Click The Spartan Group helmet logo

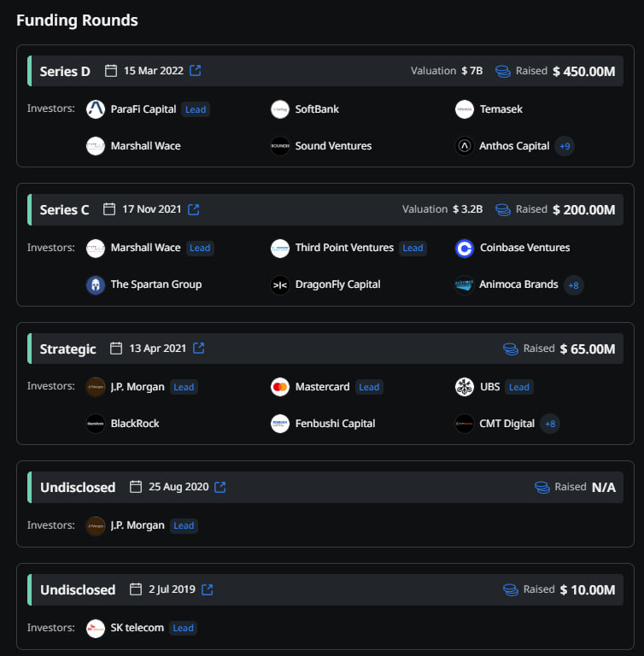96,284
